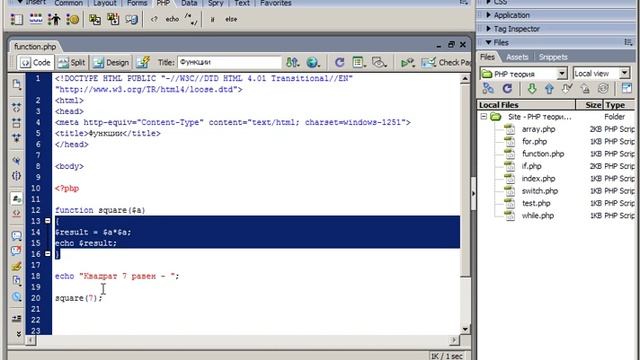Open Visual Aids eye icon
Image resolution: width=640 pixels, height=360 pixels.
tap(379, 62)
